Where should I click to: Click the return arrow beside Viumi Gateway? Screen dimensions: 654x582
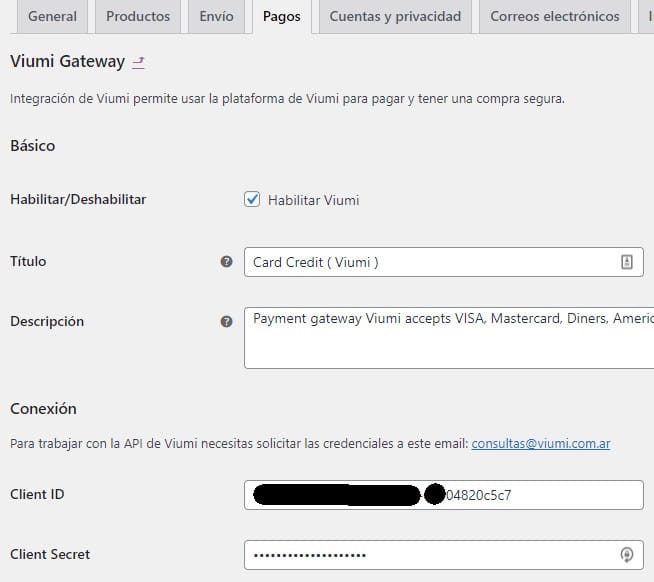click(x=138, y=63)
